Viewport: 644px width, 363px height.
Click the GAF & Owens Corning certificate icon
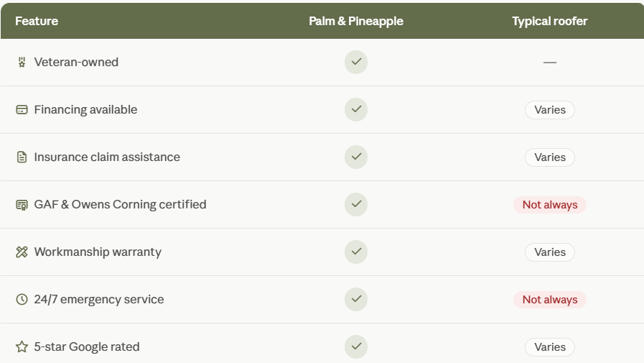pos(22,205)
